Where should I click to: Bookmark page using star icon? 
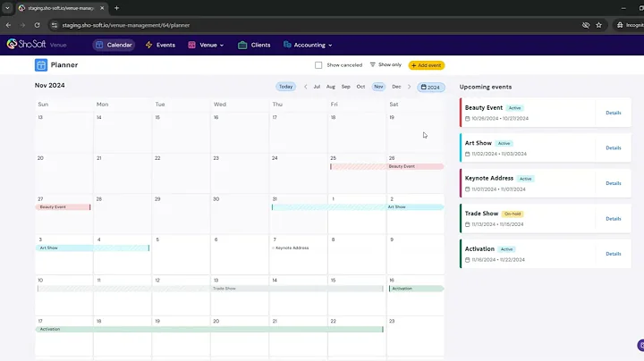(598, 25)
